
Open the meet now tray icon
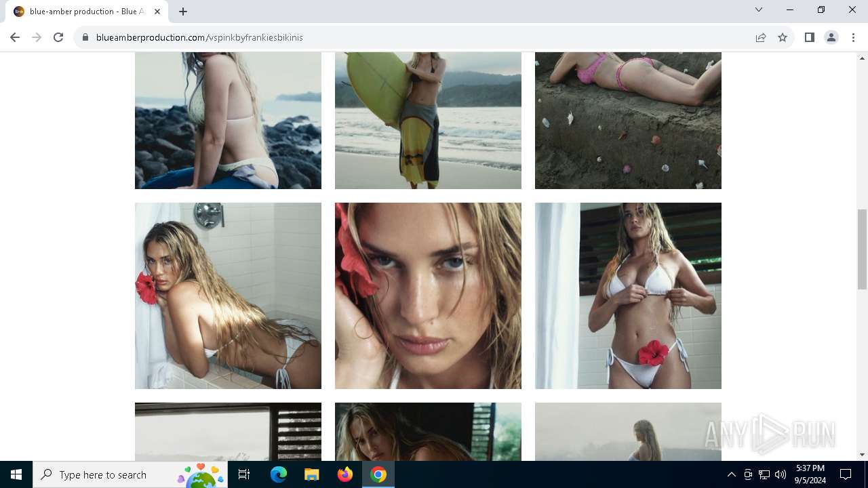tap(748, 474)
